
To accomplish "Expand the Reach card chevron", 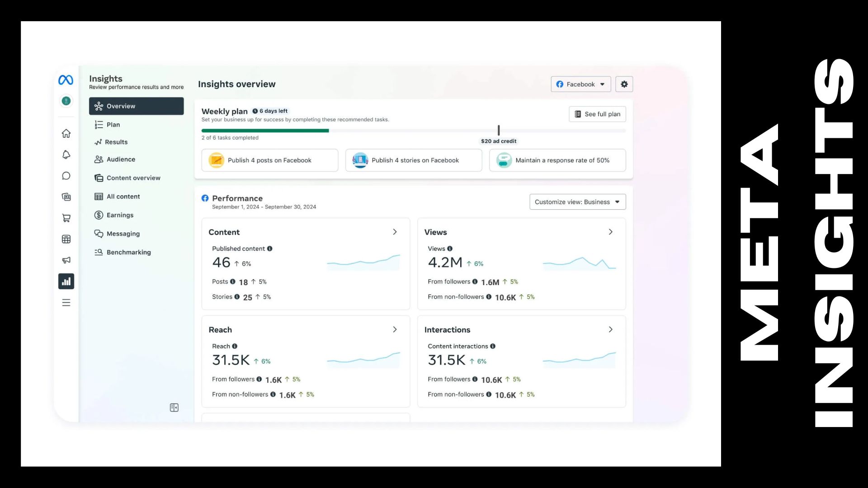I will [395, 329].
